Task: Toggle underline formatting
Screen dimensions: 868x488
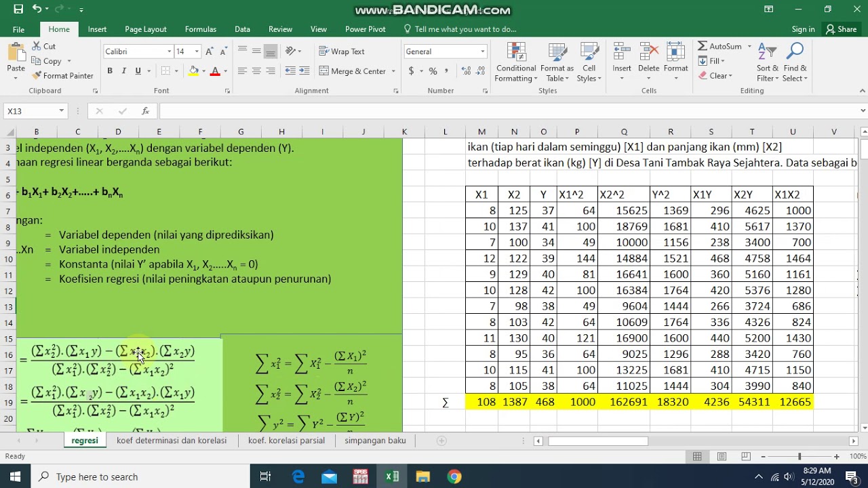Action: (x=138, y=71)
